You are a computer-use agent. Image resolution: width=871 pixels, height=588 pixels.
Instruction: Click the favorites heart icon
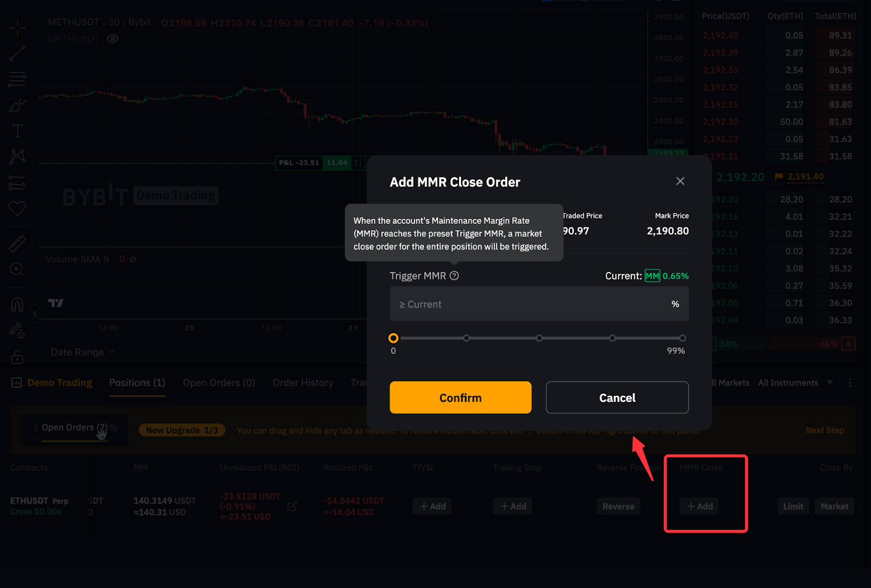(17, 208)
